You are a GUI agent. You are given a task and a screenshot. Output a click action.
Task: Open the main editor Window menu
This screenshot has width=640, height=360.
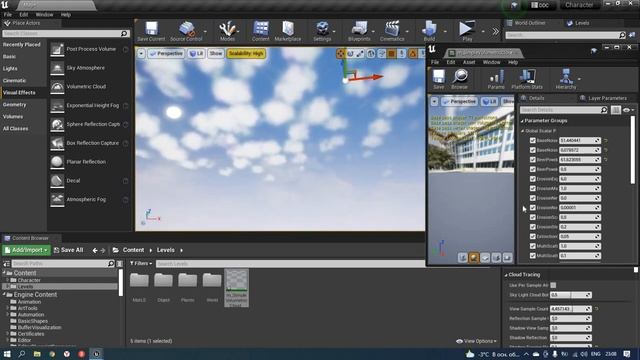[44, 15]
